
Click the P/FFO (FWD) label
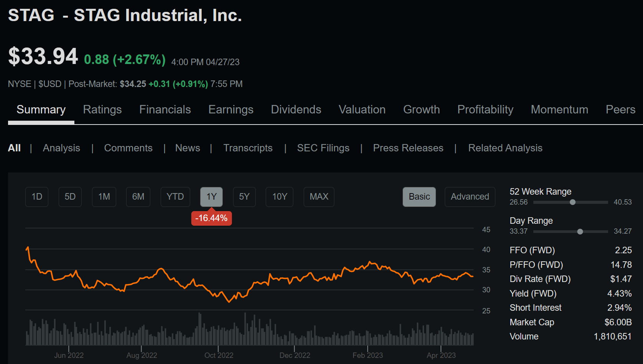pos(536,265)
